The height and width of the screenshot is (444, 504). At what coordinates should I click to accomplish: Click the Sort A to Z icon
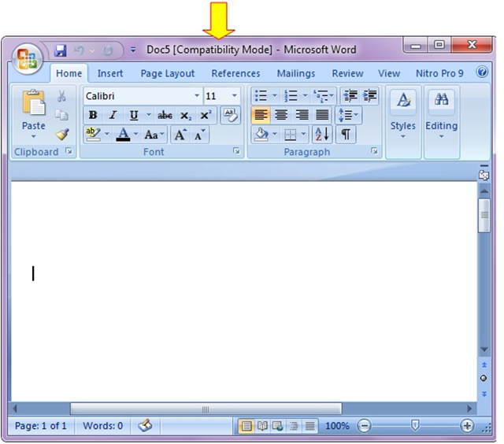click(322, 135)
